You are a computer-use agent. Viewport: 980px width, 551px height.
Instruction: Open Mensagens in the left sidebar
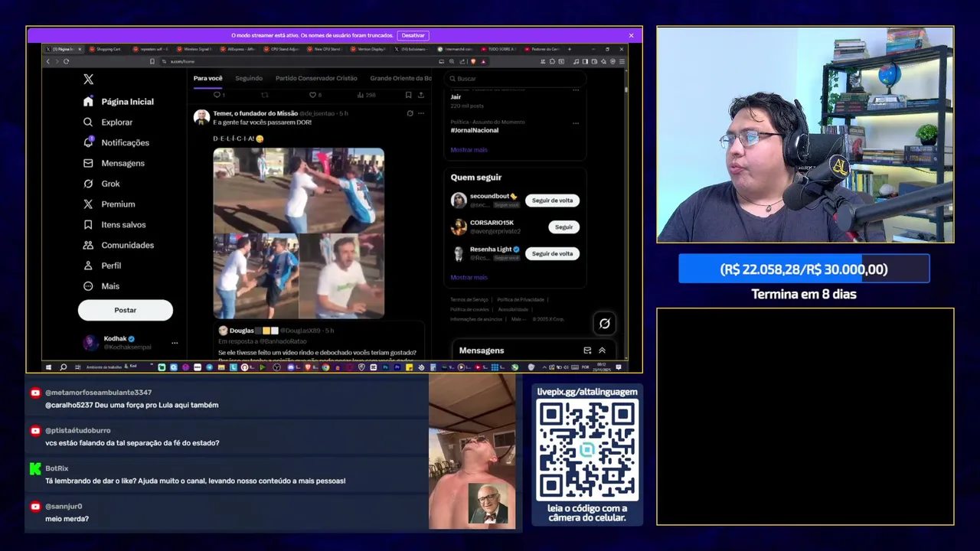[114, 163]
